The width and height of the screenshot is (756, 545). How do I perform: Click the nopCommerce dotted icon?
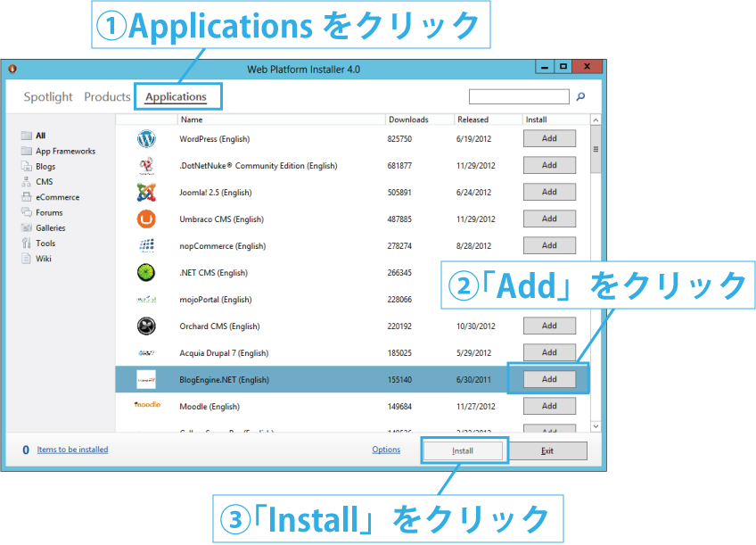tap(146, 246)
